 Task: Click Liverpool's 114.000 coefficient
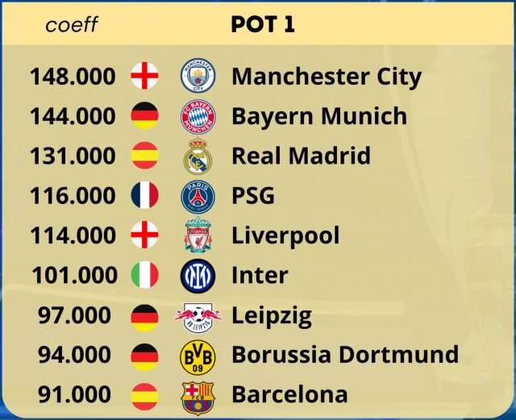pyautogui.click(x=73, y=235)
